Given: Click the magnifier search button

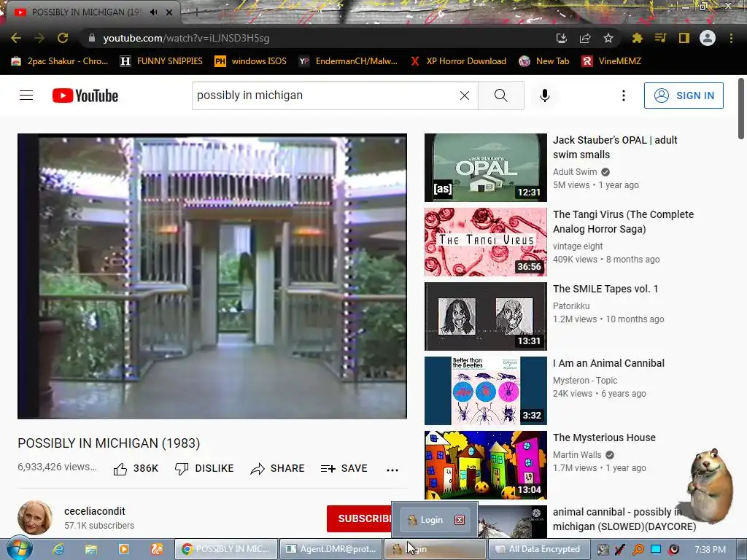Looking at the screenshot, I should click(500, 96).
